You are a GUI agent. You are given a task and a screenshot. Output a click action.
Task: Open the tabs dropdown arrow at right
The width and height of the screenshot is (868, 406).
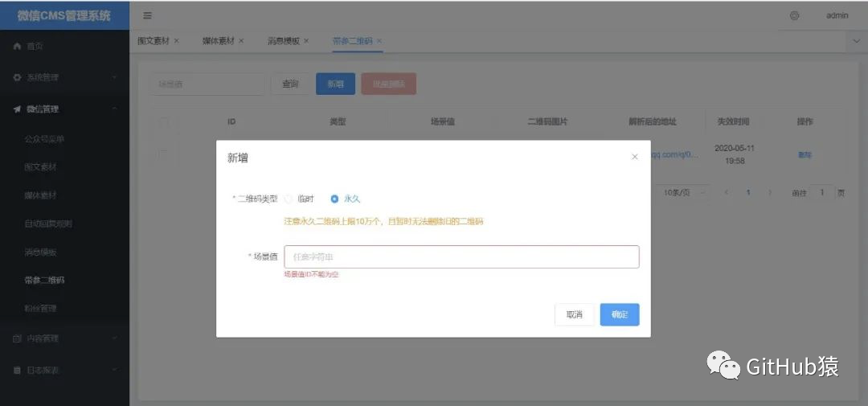pyautogui.click(x=857, y=42)
